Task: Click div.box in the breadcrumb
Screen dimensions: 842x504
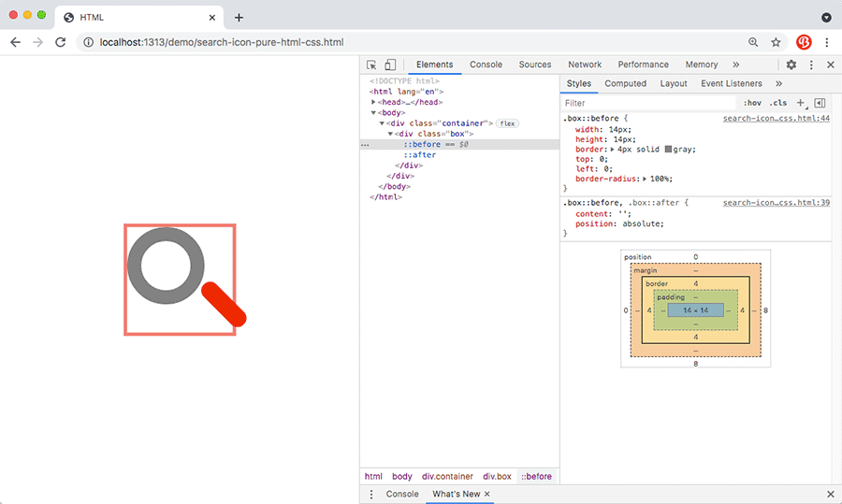Action: [x=497, y=477]
